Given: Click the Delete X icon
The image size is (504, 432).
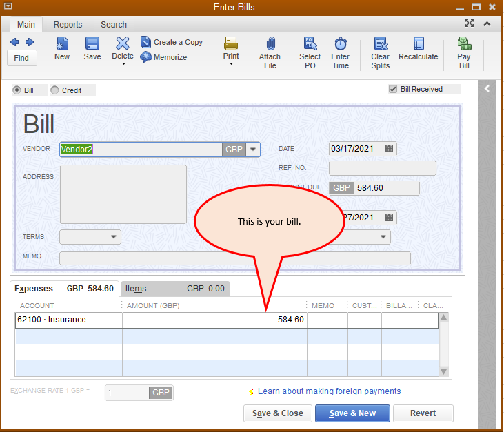Looking at the screenshot, I should (123, 43).
